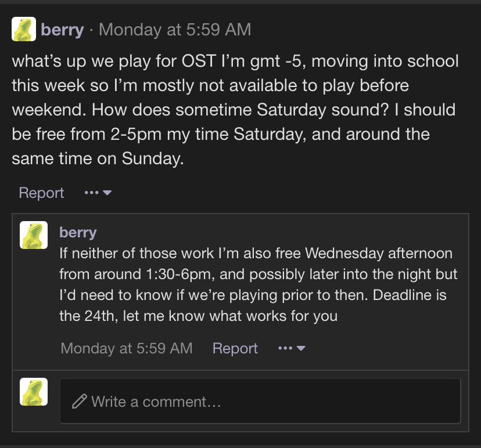Viewport: 481px width, 448px height.
Task: Expand the caret arrow beside the reply's dots
Action: click(301, 348)
